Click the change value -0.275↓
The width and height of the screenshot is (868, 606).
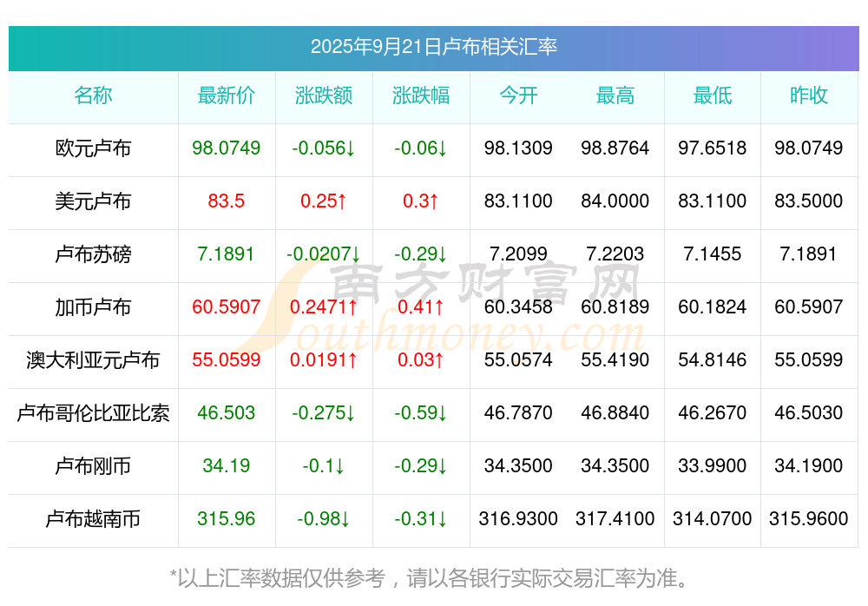click(x=324, y=412)
